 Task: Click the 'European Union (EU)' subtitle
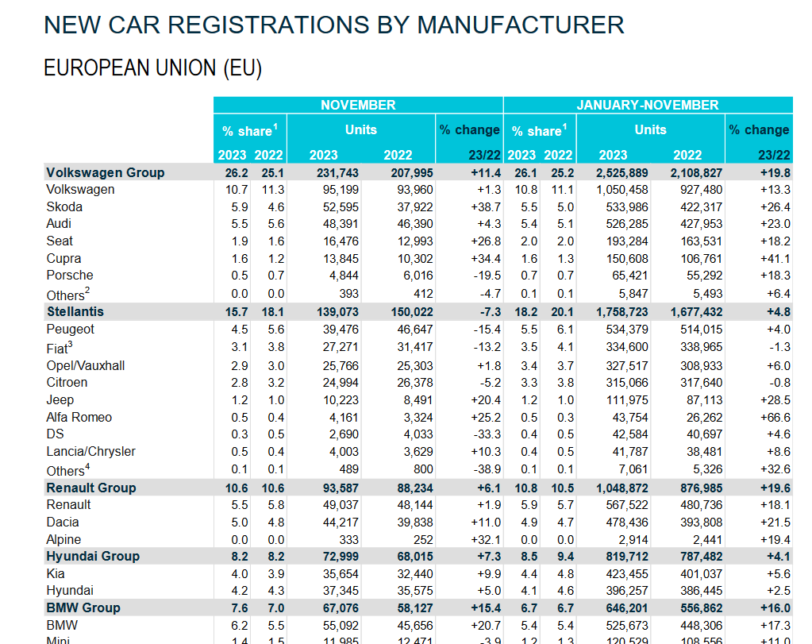pos(152,68)
